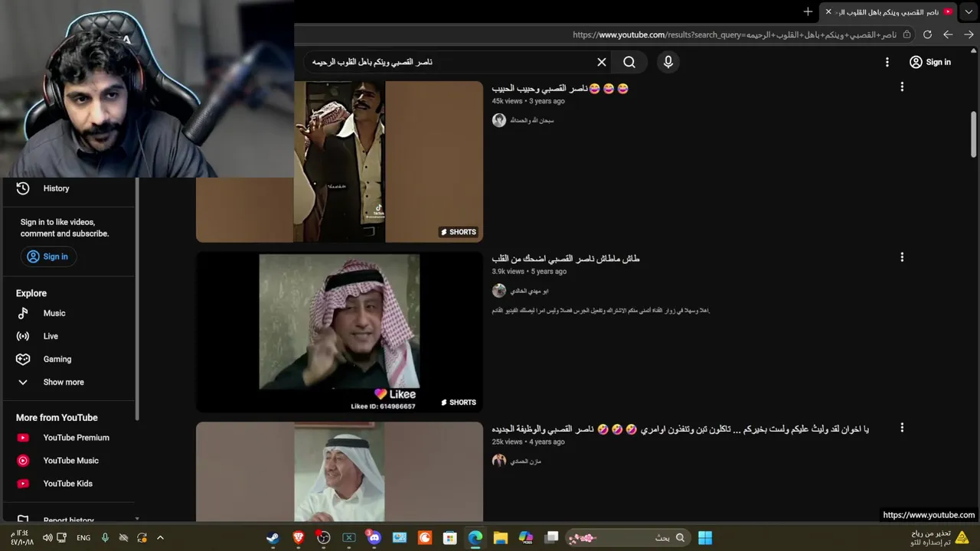
Task: Show hidden system tray icons chevron
Action: (160, 537)
